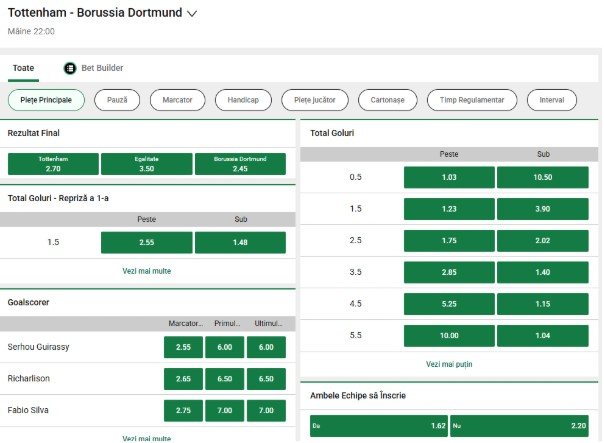Select the Piețe Jucător filter chip
The image size is (604, 443).
(315, 100)
